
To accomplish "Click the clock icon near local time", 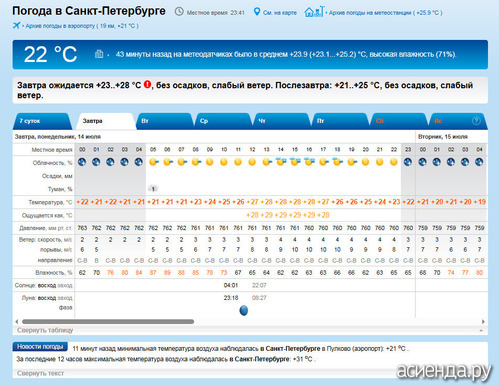I will [179, 12].
